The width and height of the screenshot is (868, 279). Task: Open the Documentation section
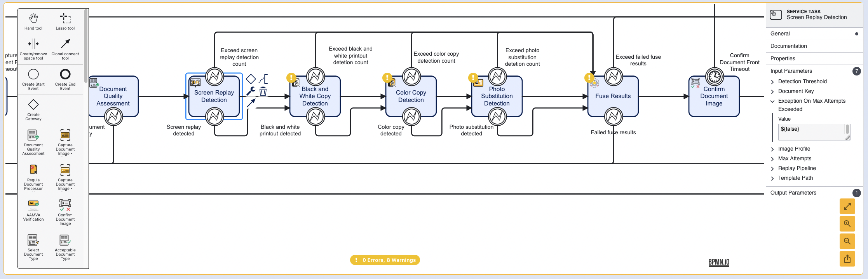click(788, 46)
